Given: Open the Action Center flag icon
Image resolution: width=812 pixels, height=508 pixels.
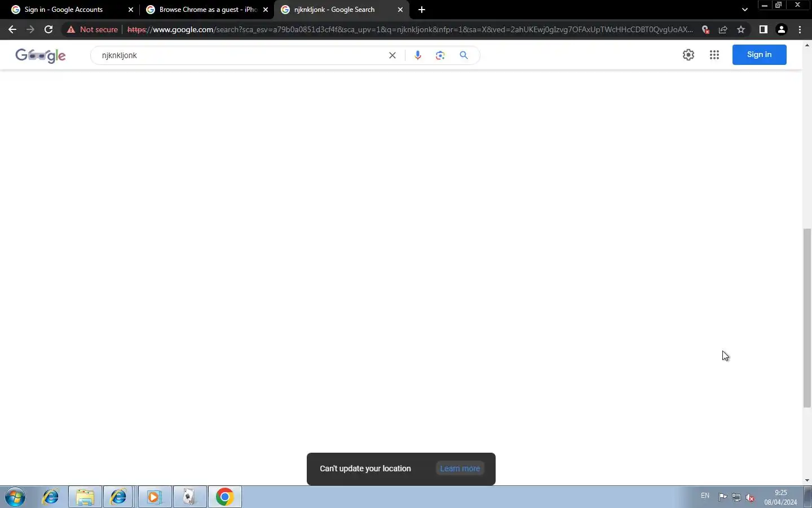Looking at the screenshot, I should (723, 497).
